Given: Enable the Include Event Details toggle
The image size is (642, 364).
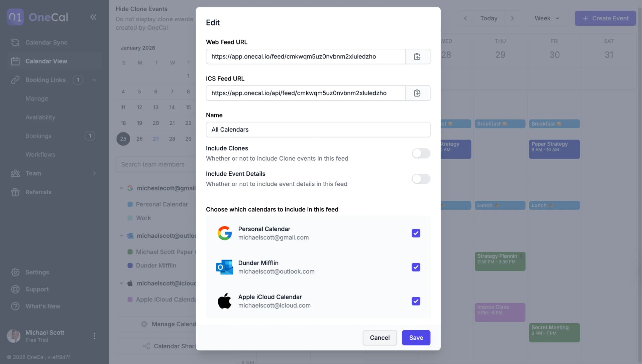Looking at the screenshot, I should [x=421, y=179].
